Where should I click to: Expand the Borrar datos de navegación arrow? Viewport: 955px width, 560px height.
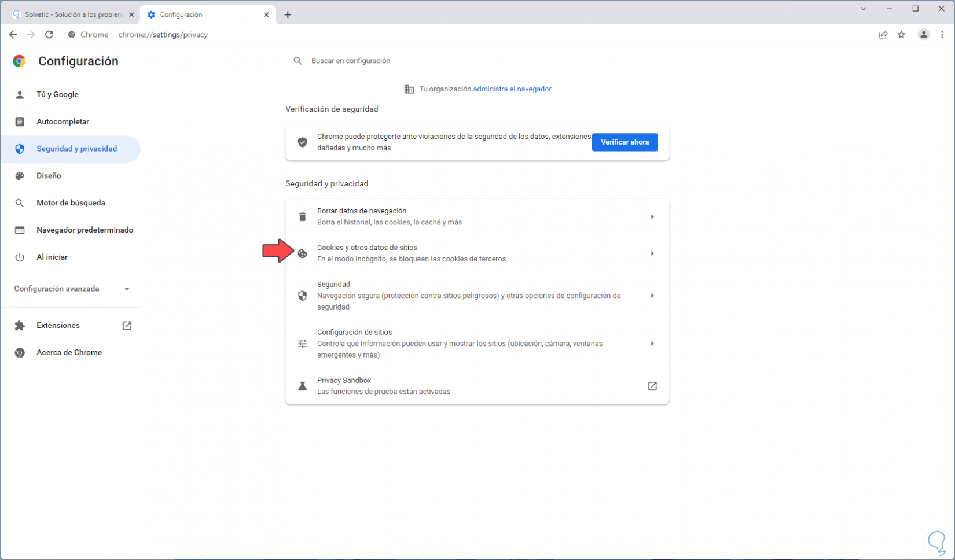[652, 217]
